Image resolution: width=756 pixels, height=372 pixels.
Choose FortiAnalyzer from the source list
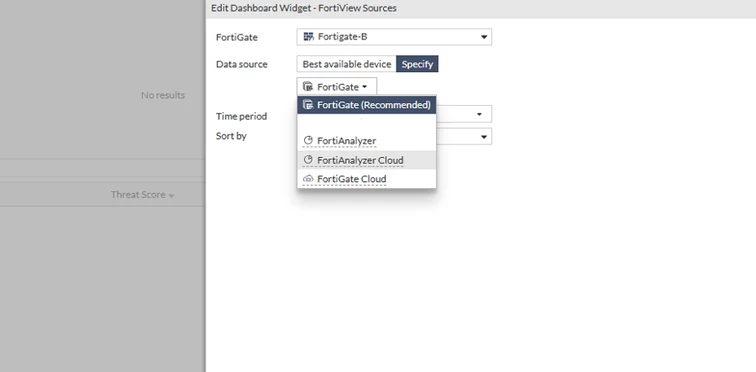(366, 141)
